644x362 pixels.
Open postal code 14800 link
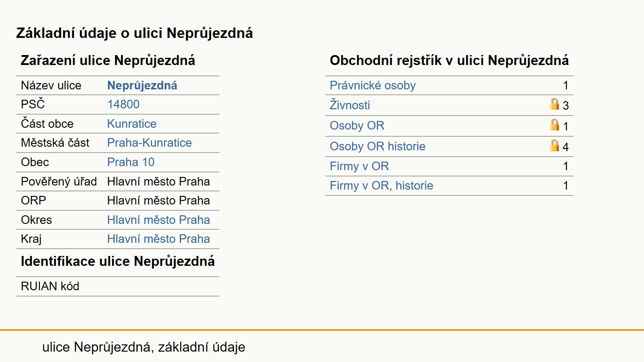pos(123,105)
